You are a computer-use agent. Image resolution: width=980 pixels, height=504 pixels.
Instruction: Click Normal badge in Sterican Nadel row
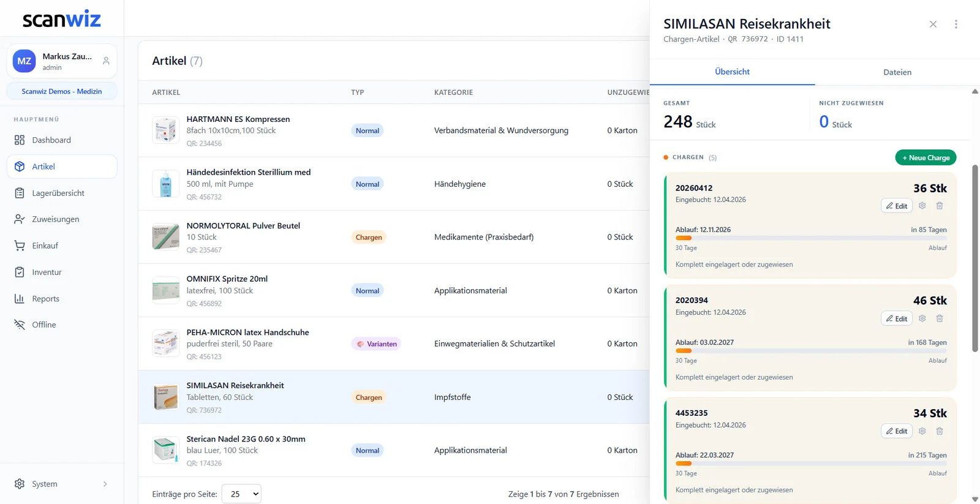click(x=367, y=450)
